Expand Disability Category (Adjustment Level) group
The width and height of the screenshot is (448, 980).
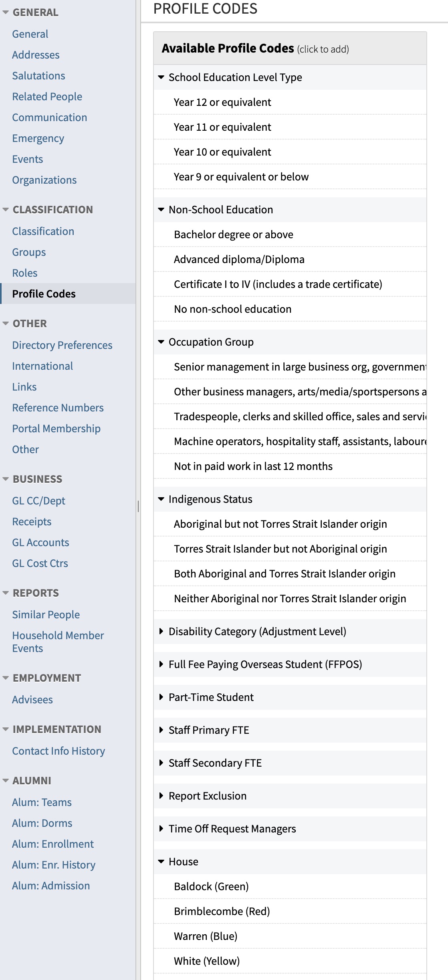tap(161, 632)
